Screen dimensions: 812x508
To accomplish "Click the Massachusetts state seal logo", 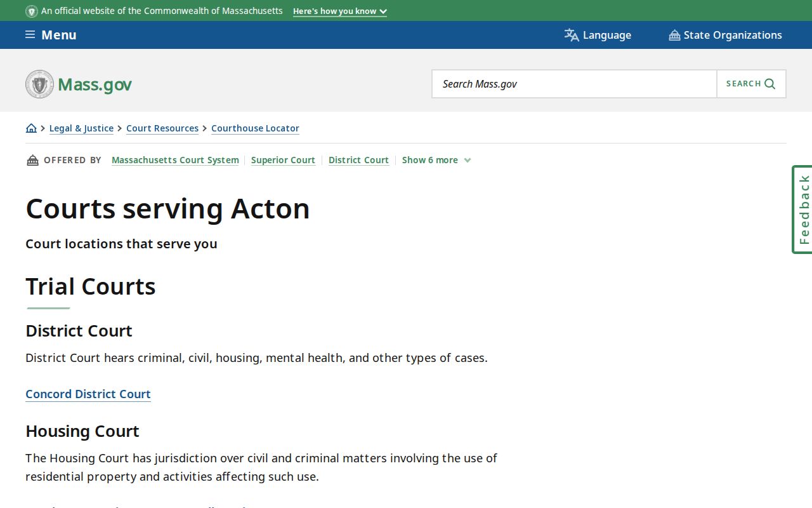I will point(39,84).
